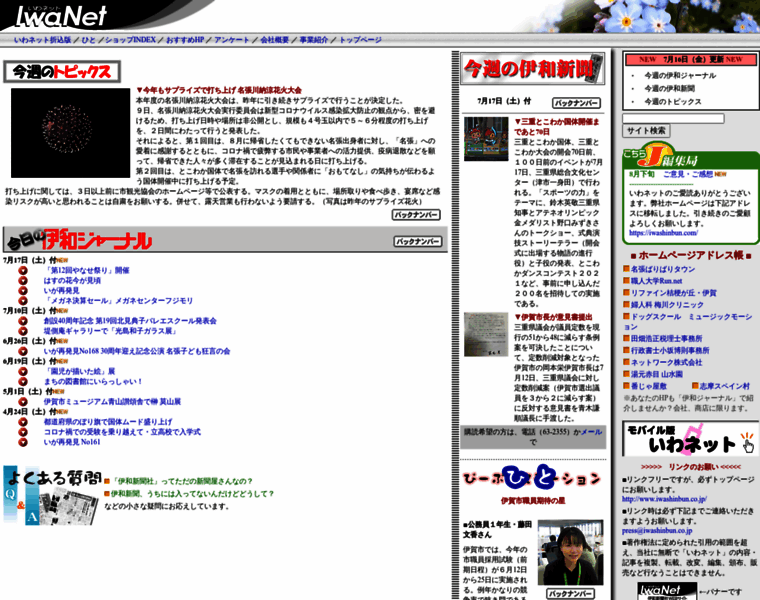The width and height of the screenshot is (760, 600).
Task: Click the red bullet beside 堤側庵ギャラリーで「光島和子ガラス展」
Action: (23, 331)
